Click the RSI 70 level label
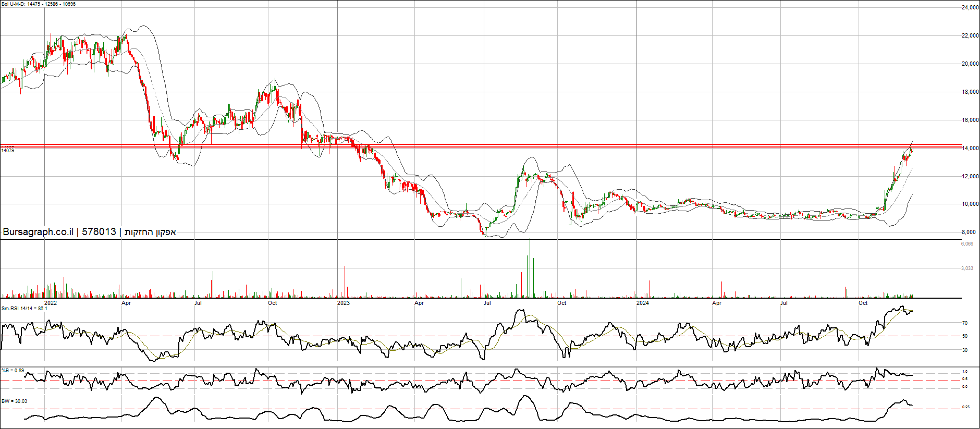This screenshot has width=980, height=429. click(965, 323)
